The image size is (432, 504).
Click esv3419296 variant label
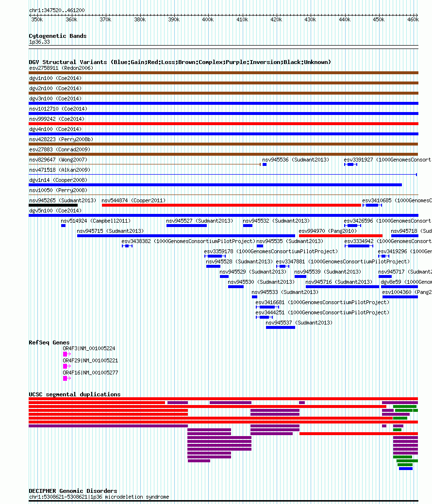tap(405, 251)
